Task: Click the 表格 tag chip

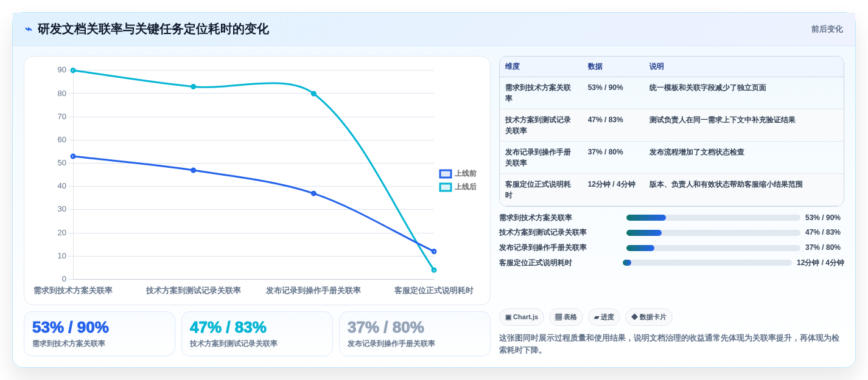Action: click(x=566, y=317)
